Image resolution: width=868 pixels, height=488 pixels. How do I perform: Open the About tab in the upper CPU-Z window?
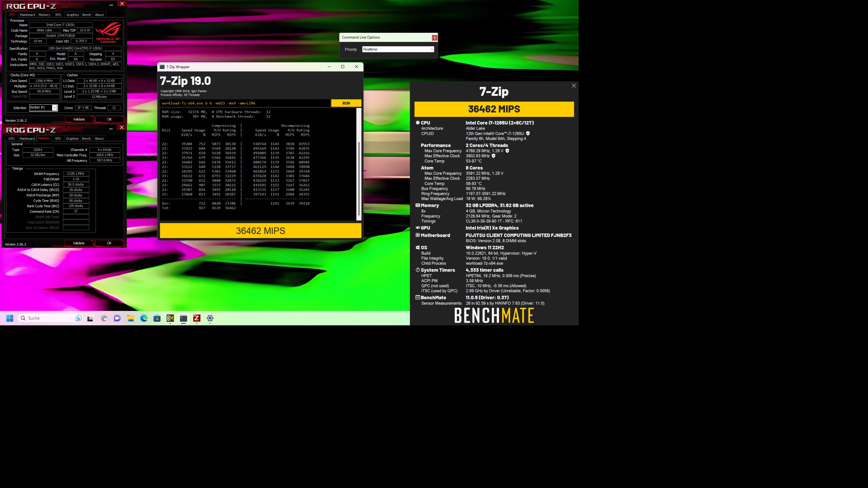coord(99,15)
